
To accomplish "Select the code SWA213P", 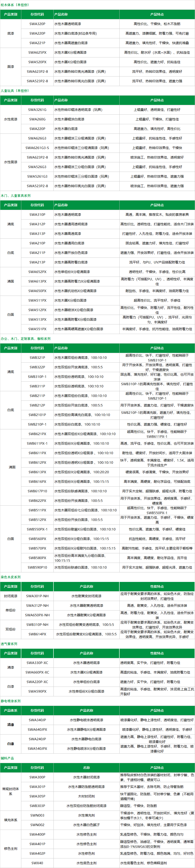I will tap(37, 262).
